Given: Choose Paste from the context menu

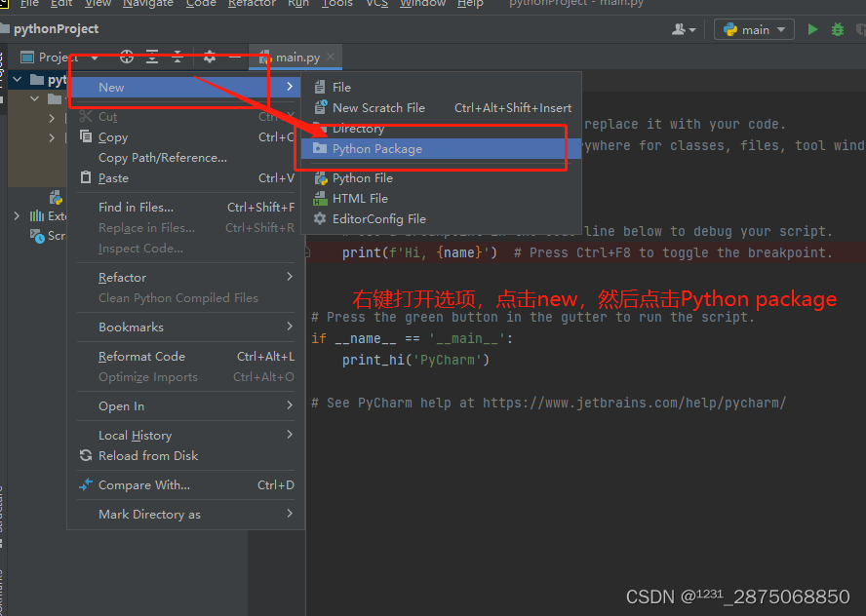Looking at the screenshot, I should point(185,177).
